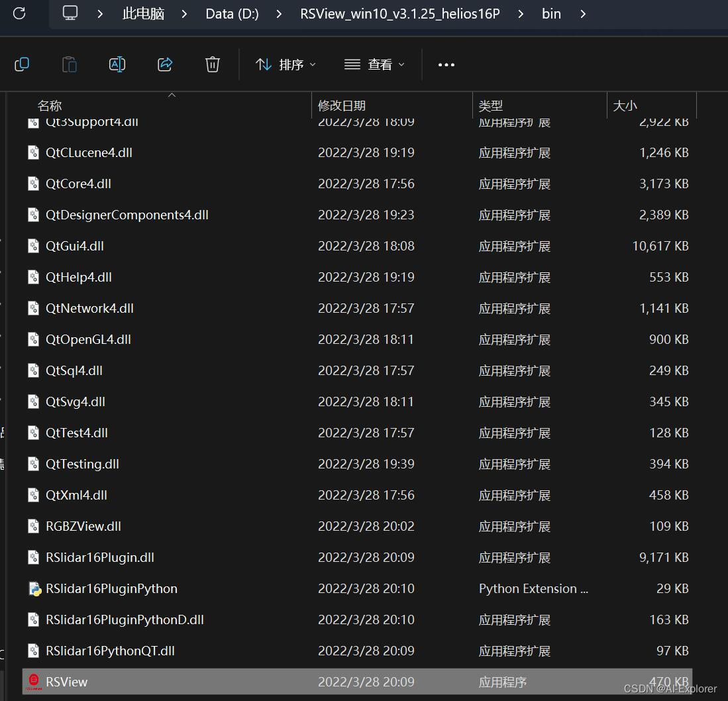The image size is (728, 701).
Task: Click the rename toolbar icon
Action: [x=117, y=64]
